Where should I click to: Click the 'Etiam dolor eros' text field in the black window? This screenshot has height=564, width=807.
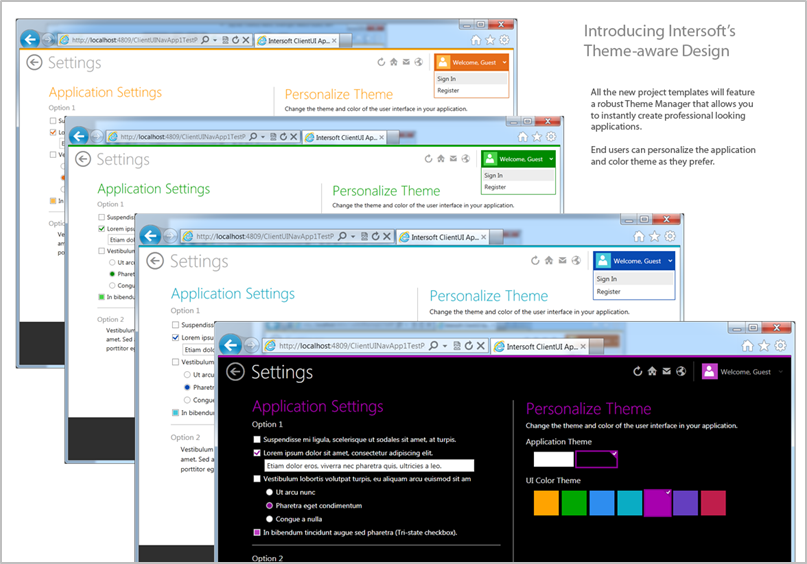[x=369, y=466]
